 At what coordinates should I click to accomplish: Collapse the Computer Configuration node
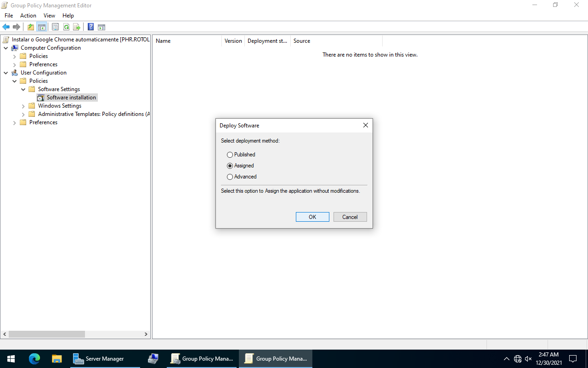point(6,48)
